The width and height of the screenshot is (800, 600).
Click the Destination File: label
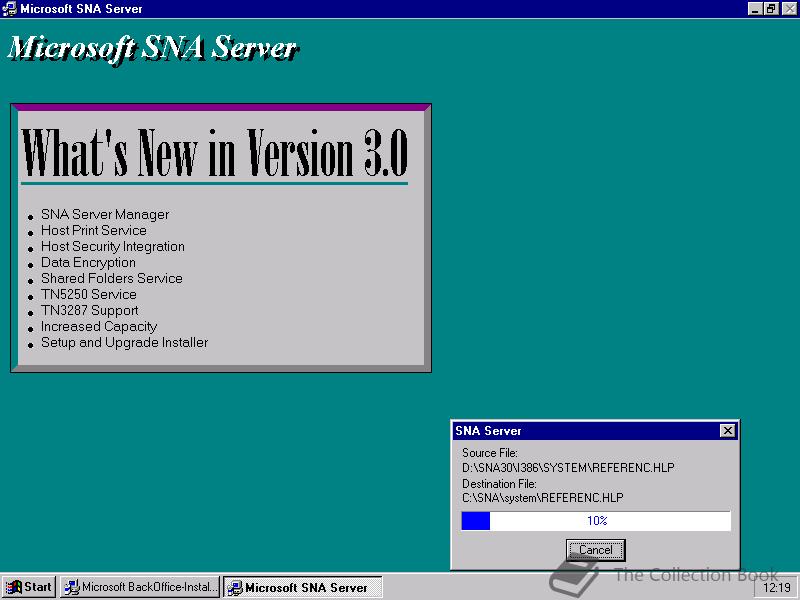pos(499,483)
